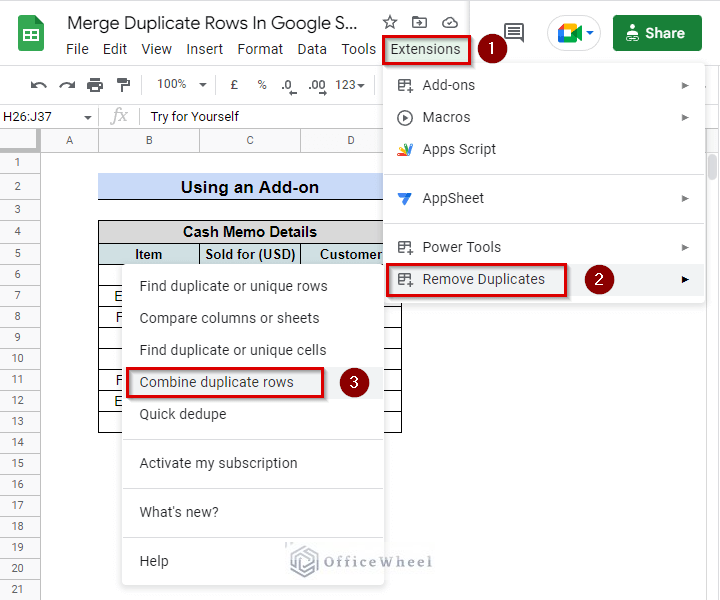Open the Format menu
Screen dimensions: 720x600
260,49
